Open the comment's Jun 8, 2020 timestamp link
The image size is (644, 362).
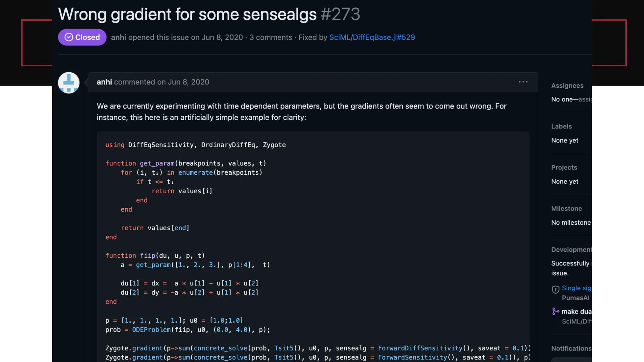[x=188, y=82]
